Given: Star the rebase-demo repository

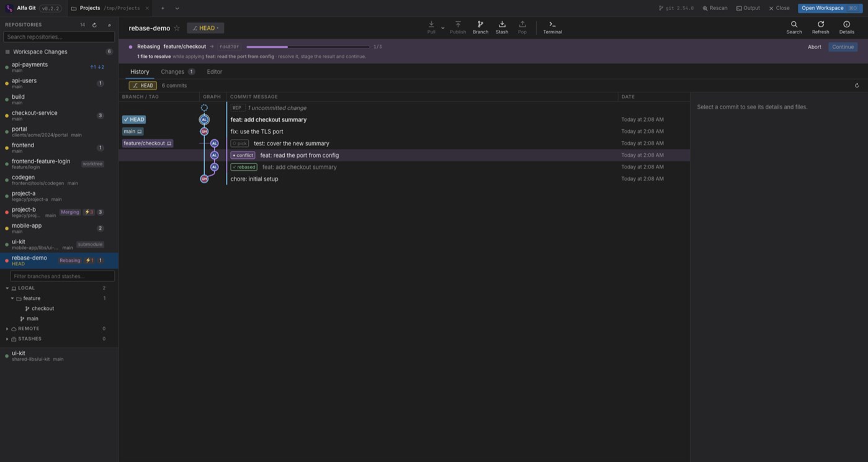Looking at the screenshot, I should pos(177,28).
